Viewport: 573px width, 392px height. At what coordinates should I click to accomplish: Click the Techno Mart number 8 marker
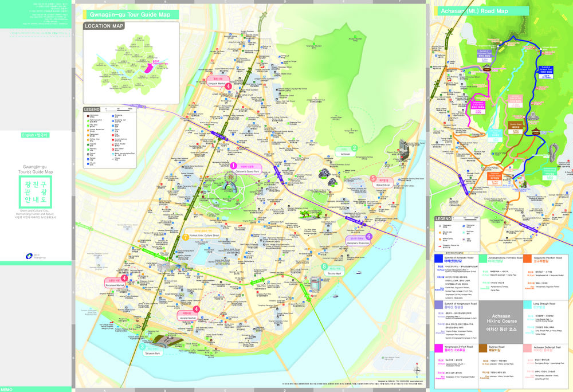pos(324,267)
